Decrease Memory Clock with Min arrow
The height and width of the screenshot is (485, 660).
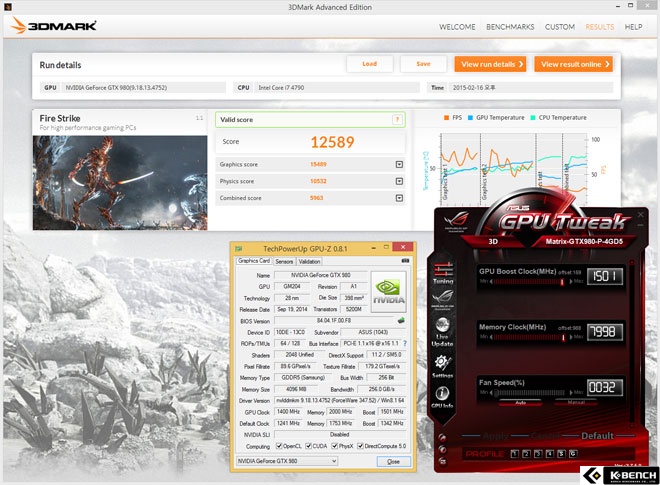(491, 337)
